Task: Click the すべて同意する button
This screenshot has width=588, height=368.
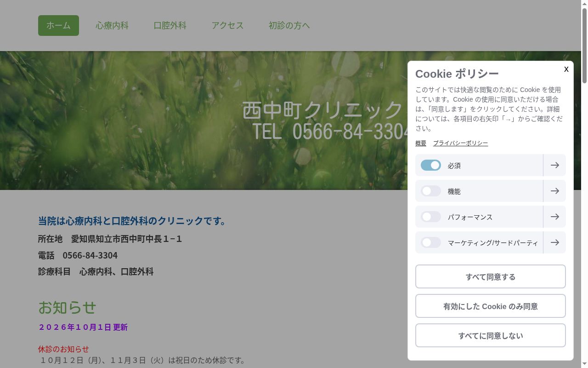Action: click(x=491, y=276)
